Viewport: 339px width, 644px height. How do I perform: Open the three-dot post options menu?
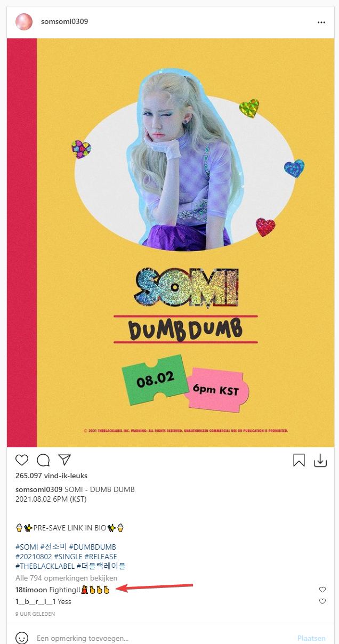[x=321, y=22]
